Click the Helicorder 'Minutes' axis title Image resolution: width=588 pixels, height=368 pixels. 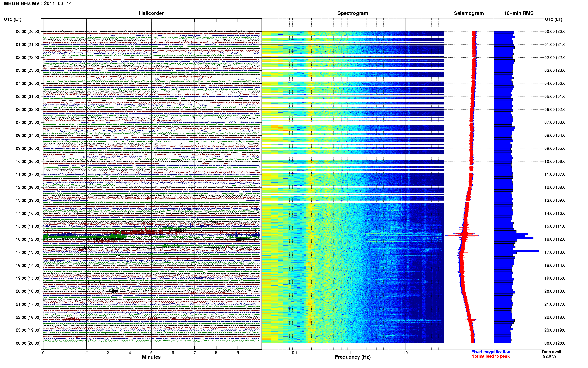(151, 357)
